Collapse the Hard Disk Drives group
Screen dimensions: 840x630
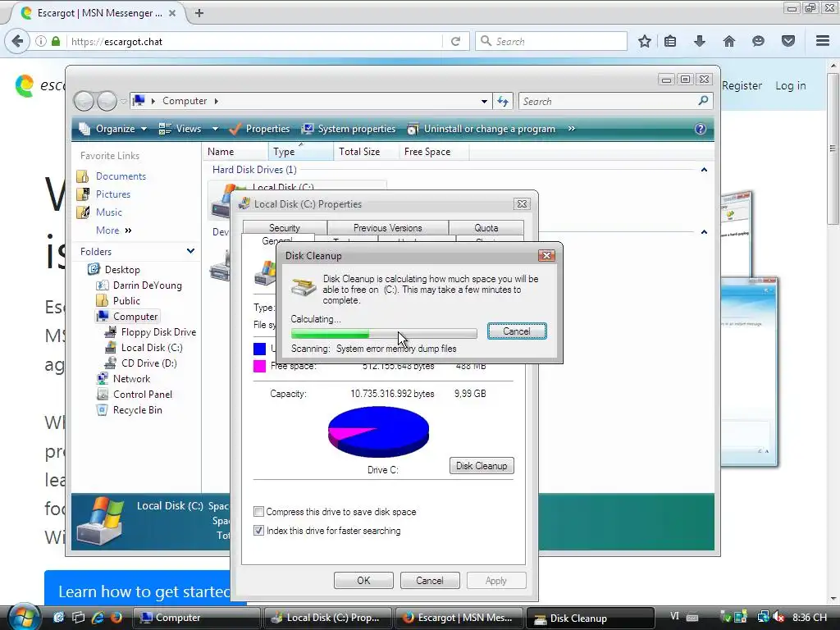coord(704,170)
